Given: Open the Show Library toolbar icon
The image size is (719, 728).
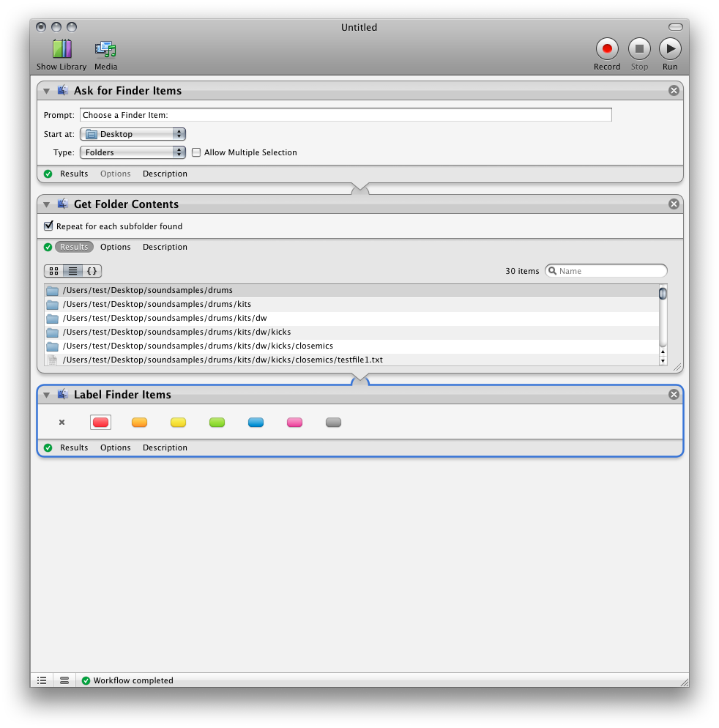Looking at the screenshot, I should [x=62, y=49].
